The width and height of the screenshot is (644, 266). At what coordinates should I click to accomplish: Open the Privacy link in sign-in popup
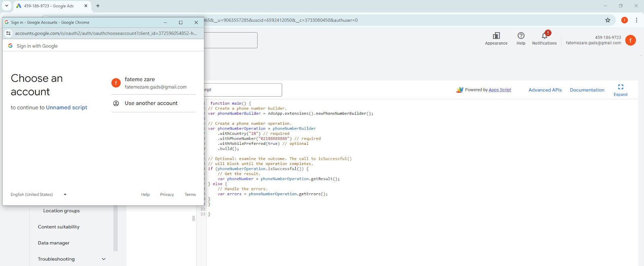click(167, 195)
